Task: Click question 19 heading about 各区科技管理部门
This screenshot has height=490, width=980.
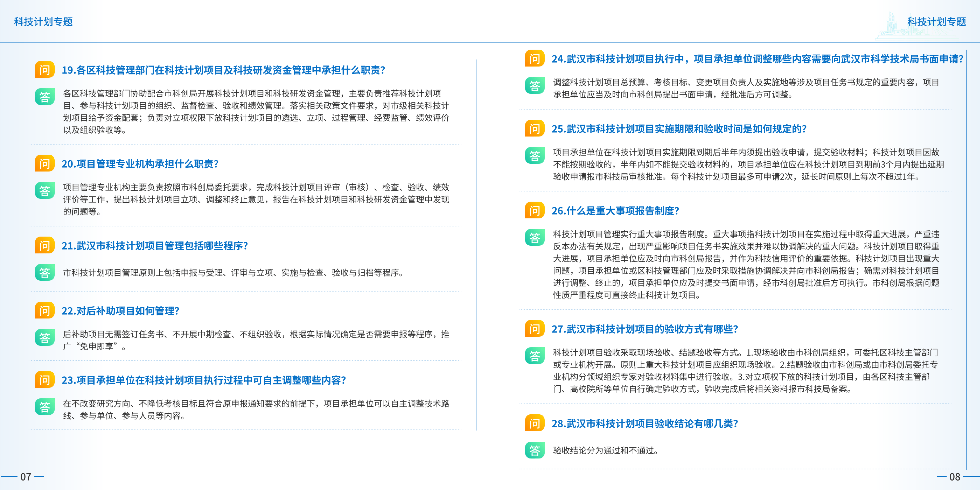Action: click(223, 70)
